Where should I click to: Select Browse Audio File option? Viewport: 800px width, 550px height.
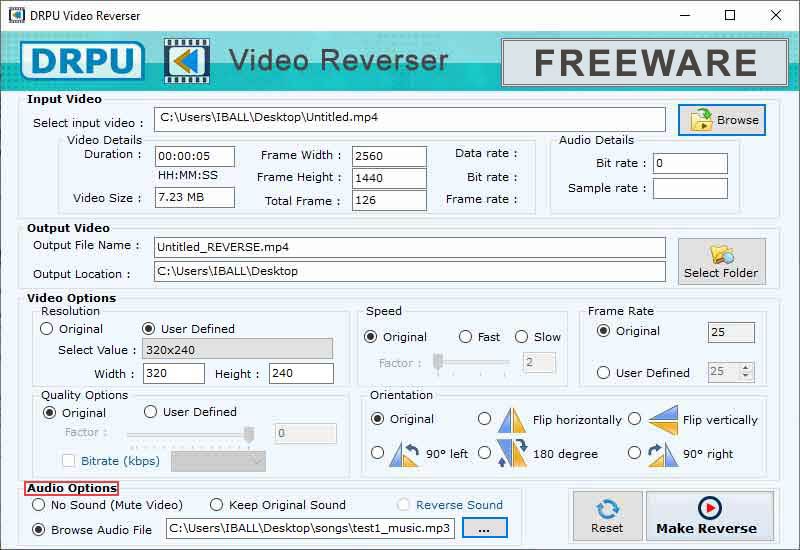pos(39,530)
